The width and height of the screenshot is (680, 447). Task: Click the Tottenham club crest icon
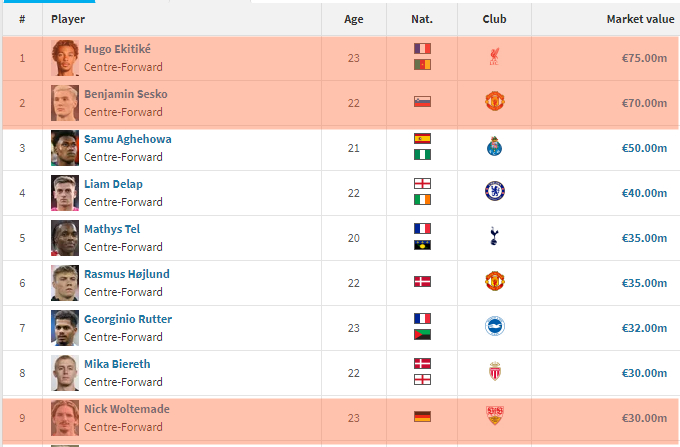(x=494, y=236)
